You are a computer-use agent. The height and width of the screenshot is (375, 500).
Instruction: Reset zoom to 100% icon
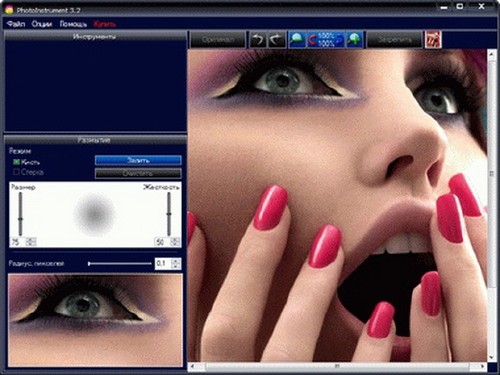(325, 40)
